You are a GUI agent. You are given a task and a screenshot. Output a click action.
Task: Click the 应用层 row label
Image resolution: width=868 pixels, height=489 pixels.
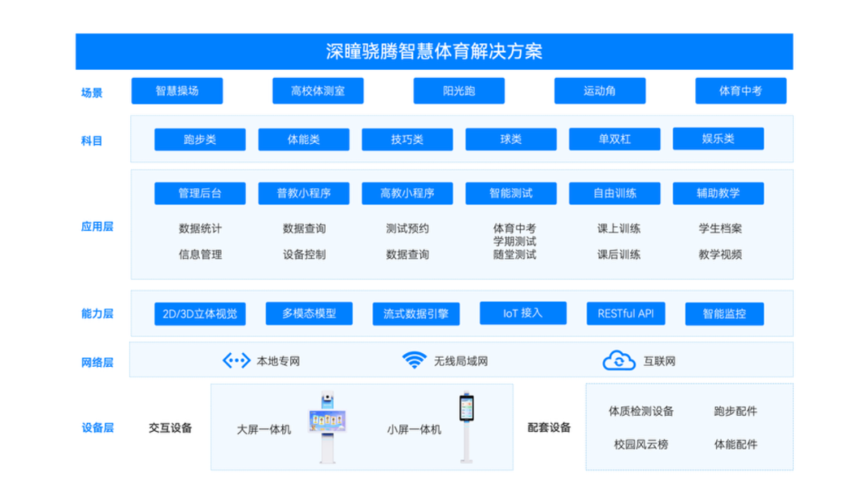[x=97, y=227]
